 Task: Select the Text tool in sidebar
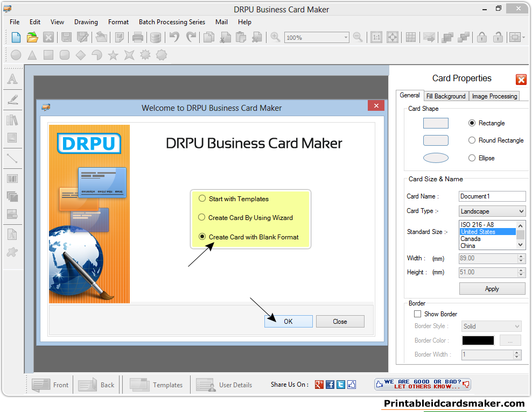pyautogui.click(x=12, y=79)
